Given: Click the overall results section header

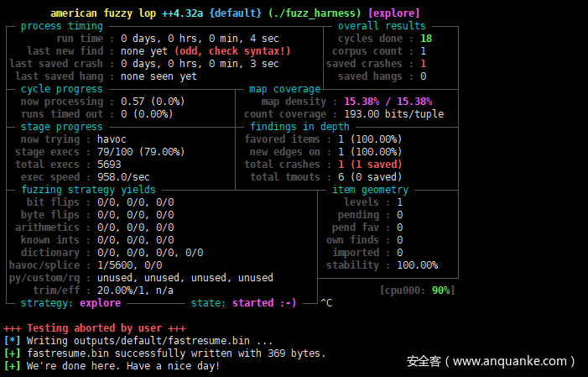Looking at the screenshot, I should 382,26.
